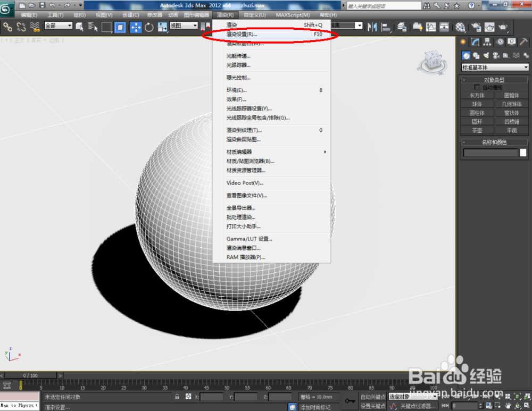Image resolution: width=532 pixels, height=411 pixels.
Task: Toggle the 设置关键点 set key mode
Action: [373, 406]
